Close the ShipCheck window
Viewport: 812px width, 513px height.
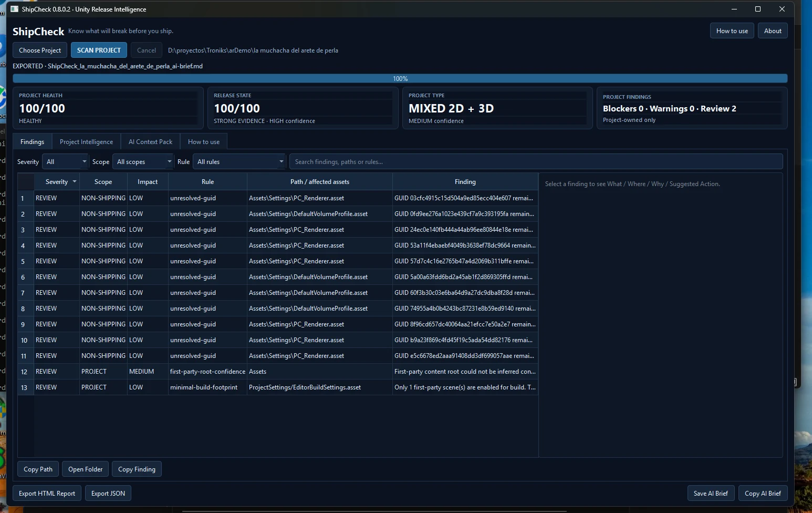pyautogui.click(x=782, y=9)
